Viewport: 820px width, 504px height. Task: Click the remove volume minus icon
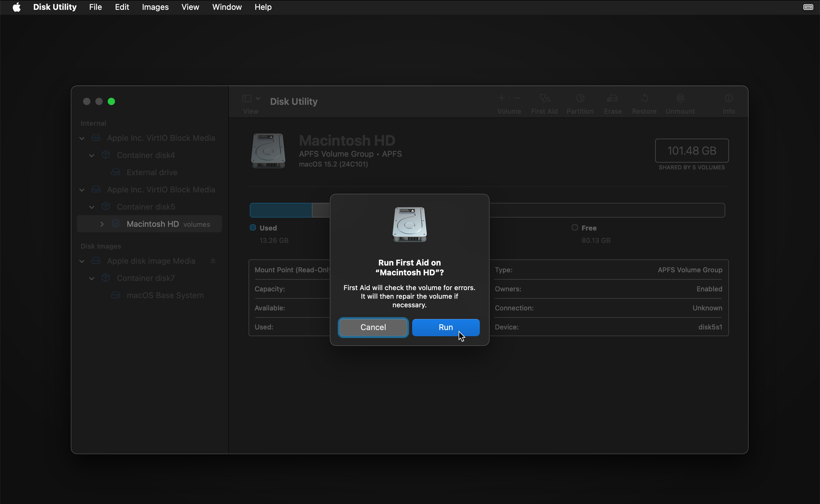[517, 98]
